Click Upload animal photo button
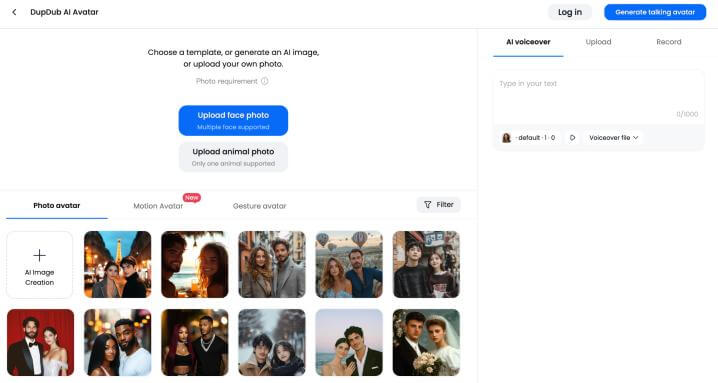718x383 pixels. point(233,157)
